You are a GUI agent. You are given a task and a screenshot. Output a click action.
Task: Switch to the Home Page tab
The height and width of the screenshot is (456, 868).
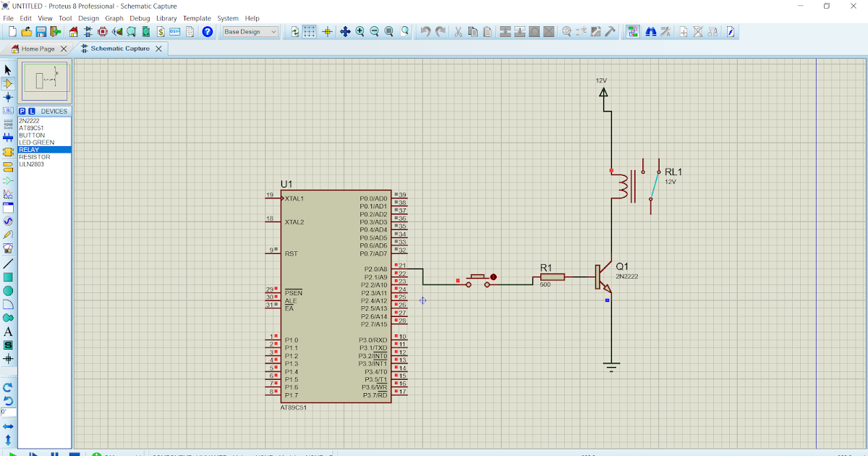[38, 49]
